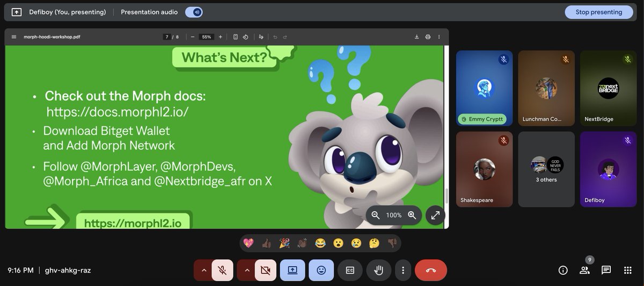Screen dimensions: 644x286
Task: Toggle the emoji reactions bar
Action: [x=321, y=270]
